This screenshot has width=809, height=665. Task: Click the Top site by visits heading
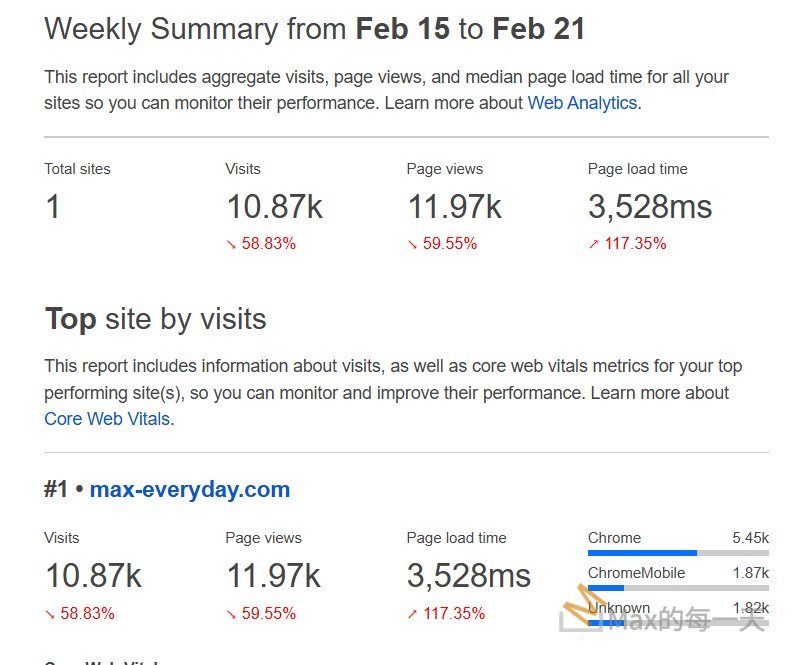point(155,319)
